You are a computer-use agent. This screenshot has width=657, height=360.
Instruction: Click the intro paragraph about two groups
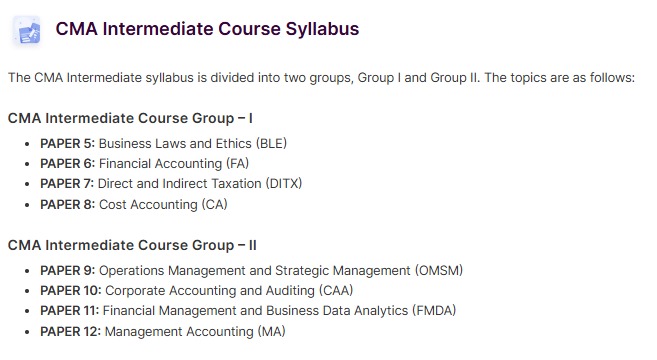(x=321, y=78)
